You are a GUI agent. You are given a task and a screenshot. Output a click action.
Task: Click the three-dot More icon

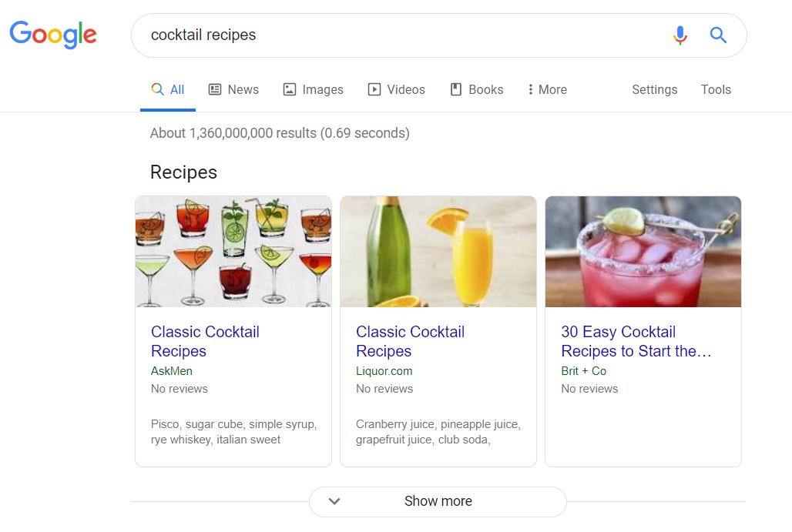[530, 89]
